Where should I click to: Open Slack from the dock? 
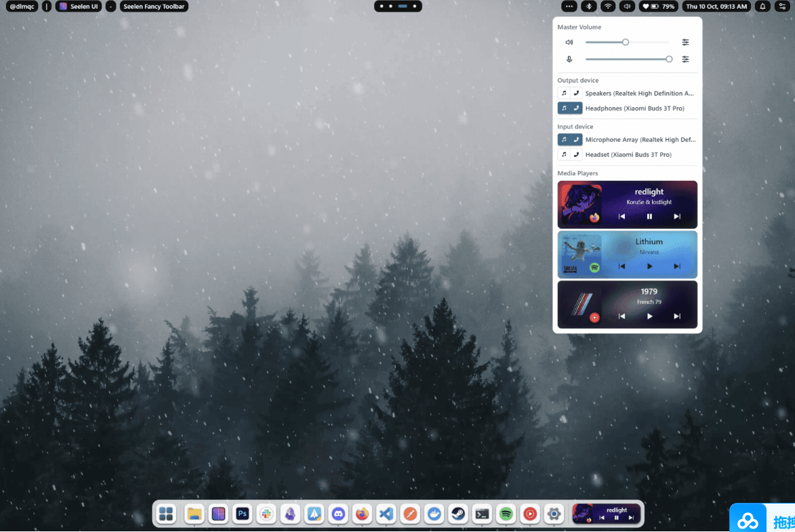(266, 514)
